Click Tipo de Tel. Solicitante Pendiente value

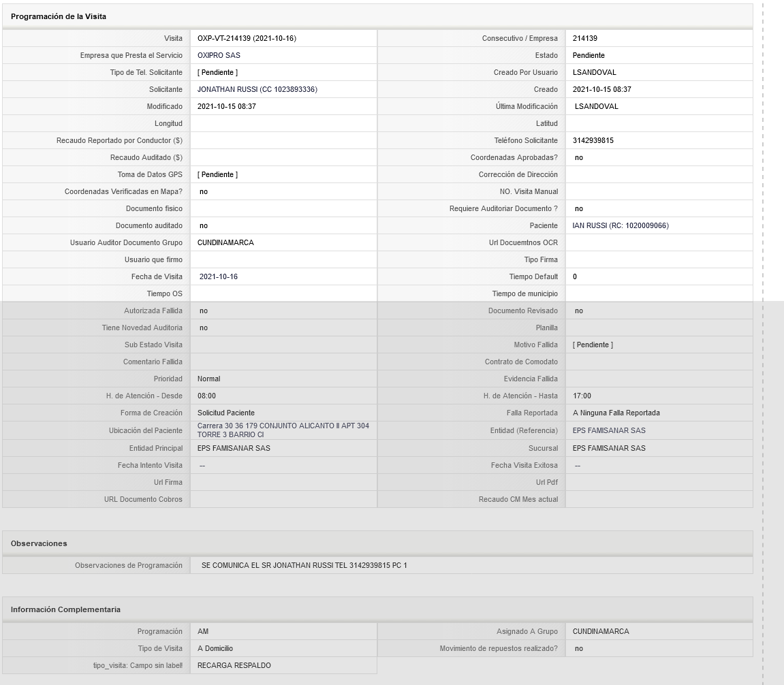(217, 72)
